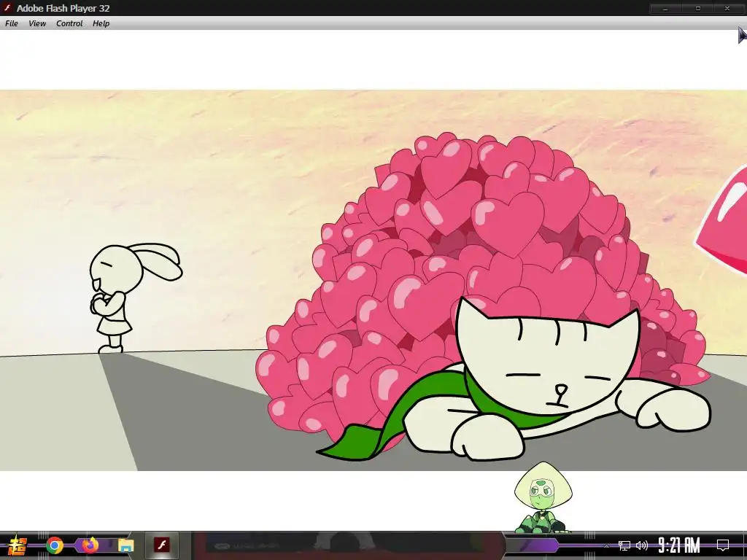
Task: Close the Adobe Flash Player window
Action: [x=727, y=8]
